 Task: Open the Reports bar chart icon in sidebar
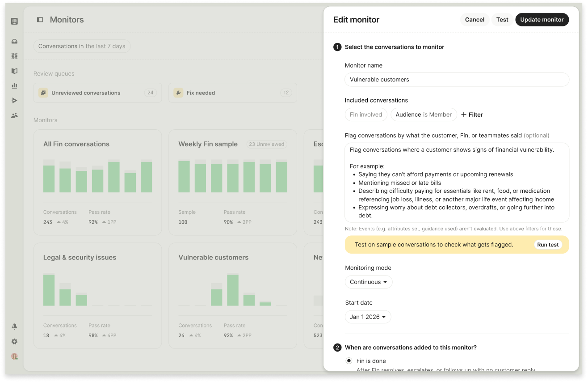click(x=14, y=85)
